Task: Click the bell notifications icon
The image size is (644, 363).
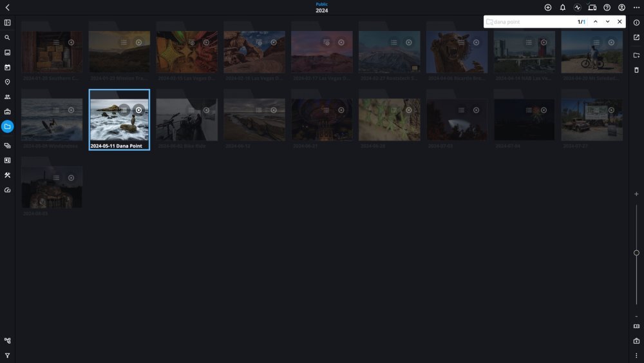Action: 563,8
